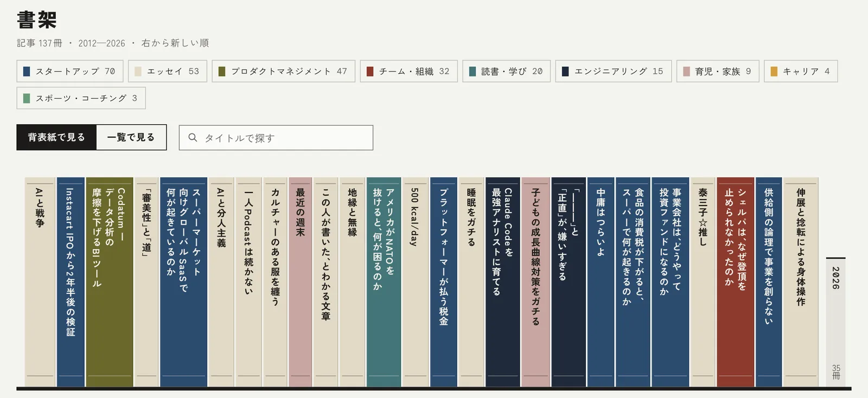
Task: Open the 500 kcal/day spine
Action: point(415,282)
